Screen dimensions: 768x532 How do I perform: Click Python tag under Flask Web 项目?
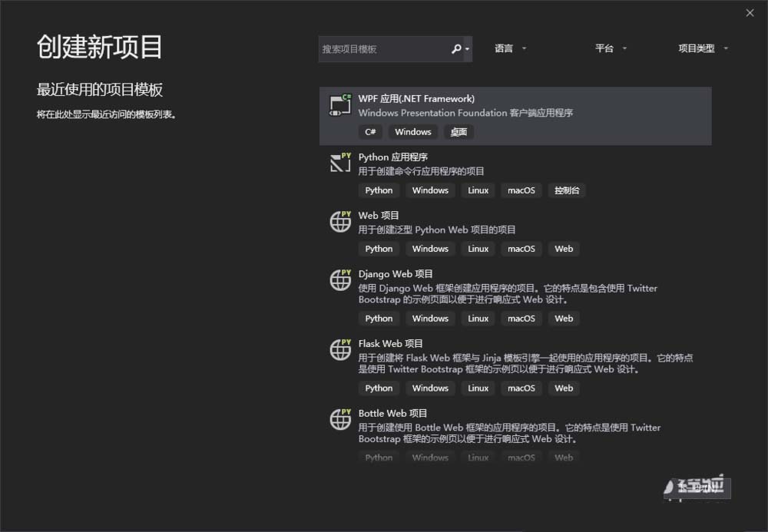(x=379, y=388)
